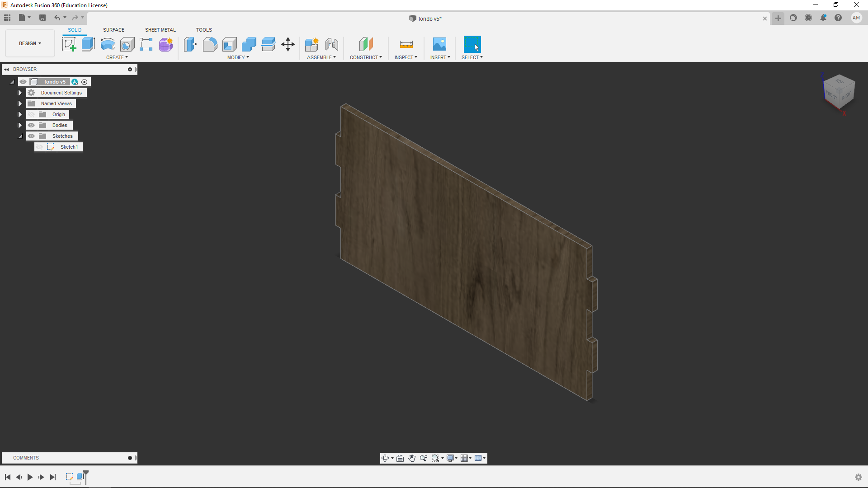Select the extrude feature in timeline

tap(80, 477)
